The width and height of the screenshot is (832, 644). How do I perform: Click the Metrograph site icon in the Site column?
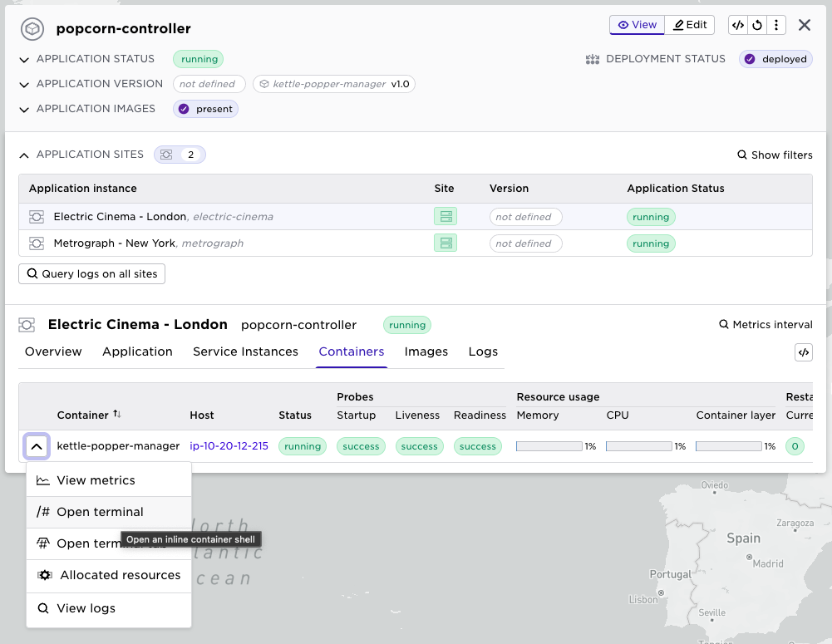446,243
